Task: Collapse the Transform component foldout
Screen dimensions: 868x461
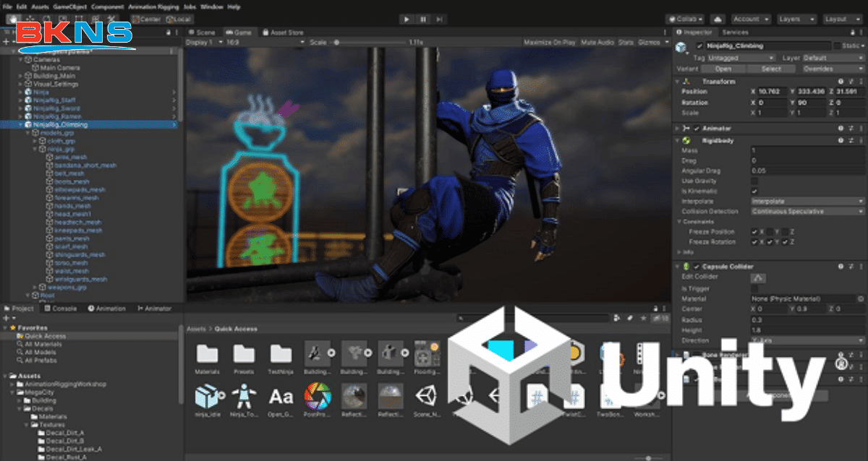Action: pyautogui.click(x=677, y=82)
